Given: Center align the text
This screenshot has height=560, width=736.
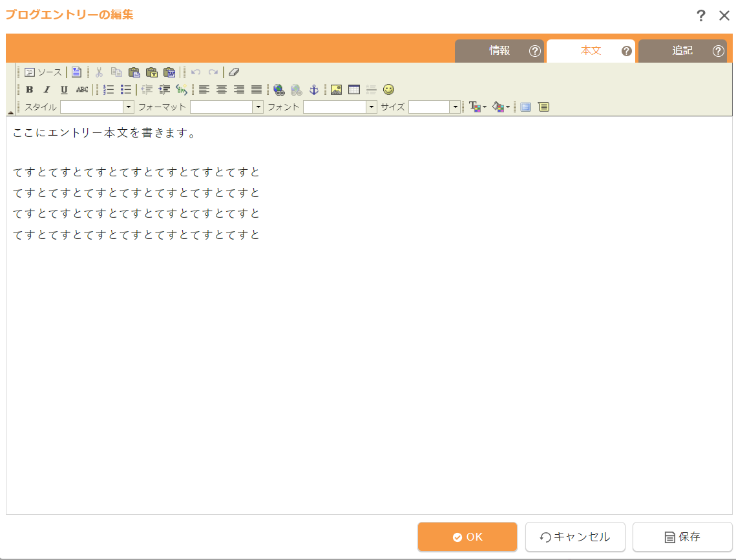Looking at the screenshot, I should point(222,90).
